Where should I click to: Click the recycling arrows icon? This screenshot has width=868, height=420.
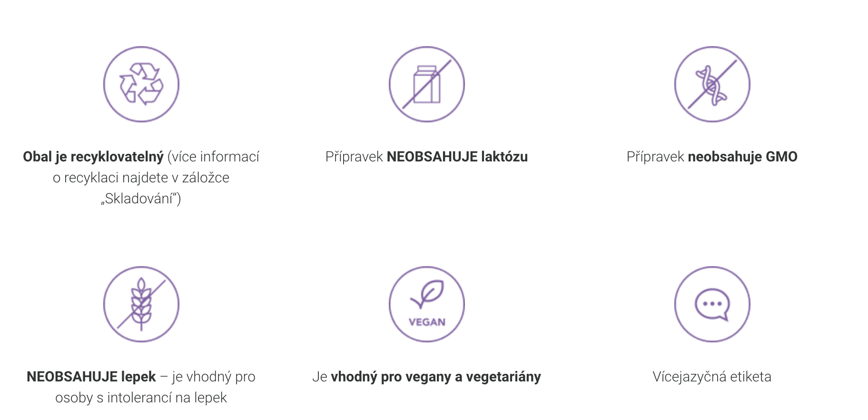141,84
